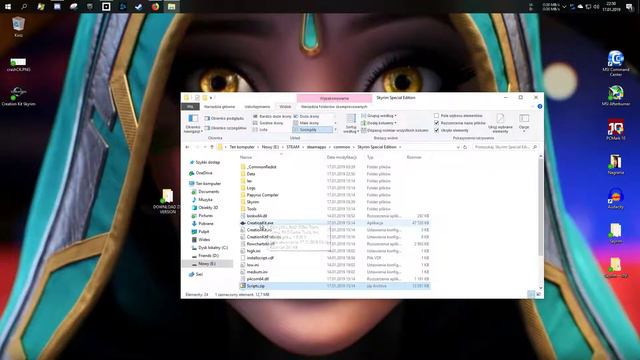This screenshot has width=640, height=360.
Task: Open the Udostępnianie tab
Action: coord(257,107)
